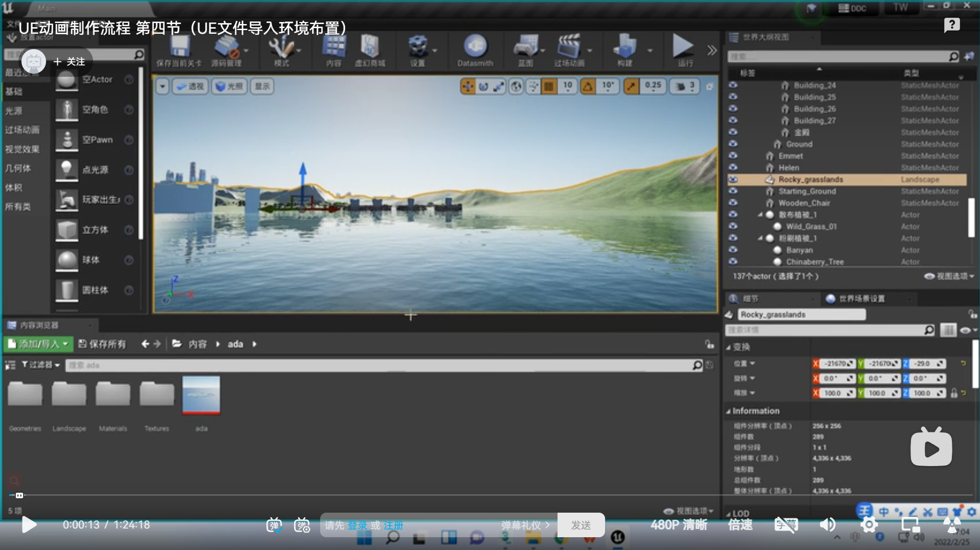
Task: Click the Datasmith toolbar icon
Action: 475,47
